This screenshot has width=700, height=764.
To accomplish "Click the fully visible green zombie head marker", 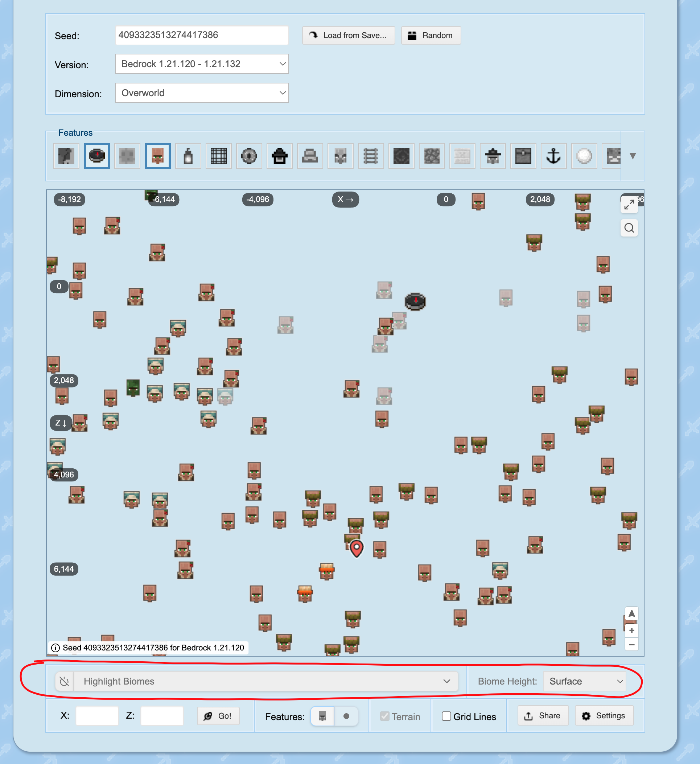I will click(x=133, y=388).
